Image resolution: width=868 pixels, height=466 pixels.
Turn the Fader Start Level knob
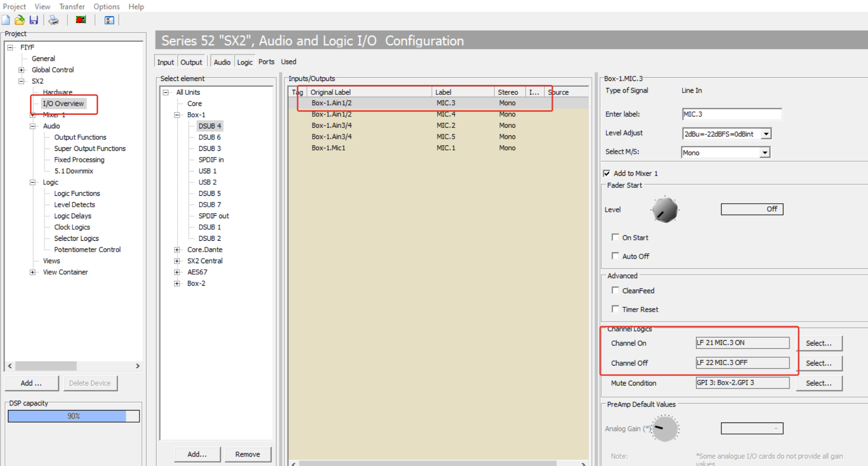pos(665,210)
